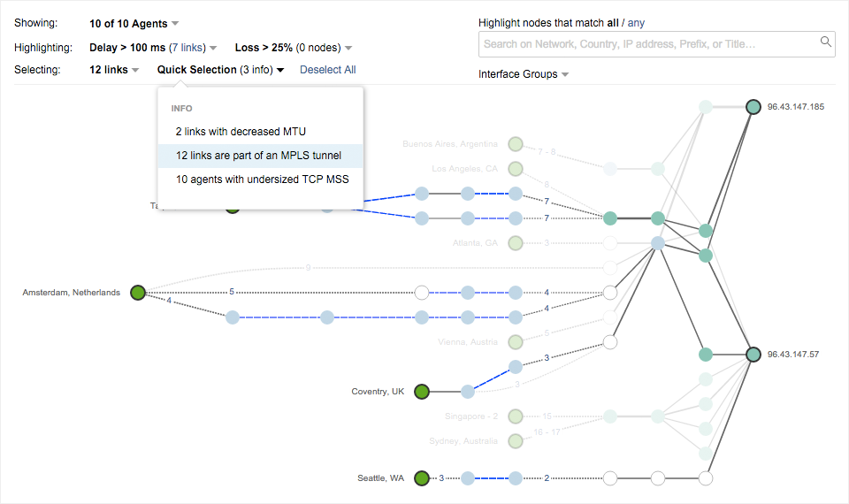This screenshot has width=849, height=504.
Task: Expand the Interface Groups dropdown
Action: click(523, 74)
